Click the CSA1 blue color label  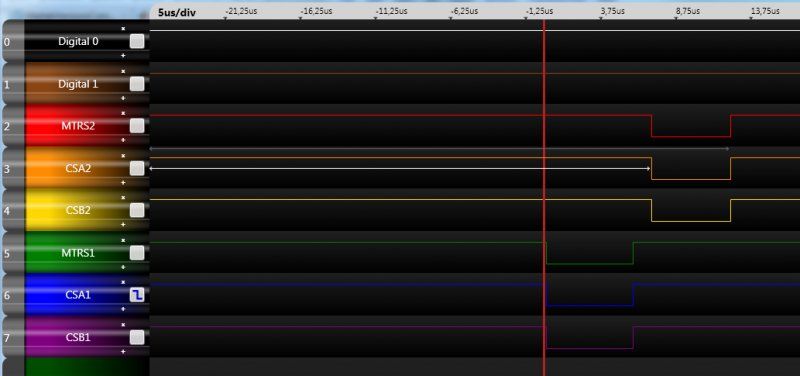tap(78, 294)
